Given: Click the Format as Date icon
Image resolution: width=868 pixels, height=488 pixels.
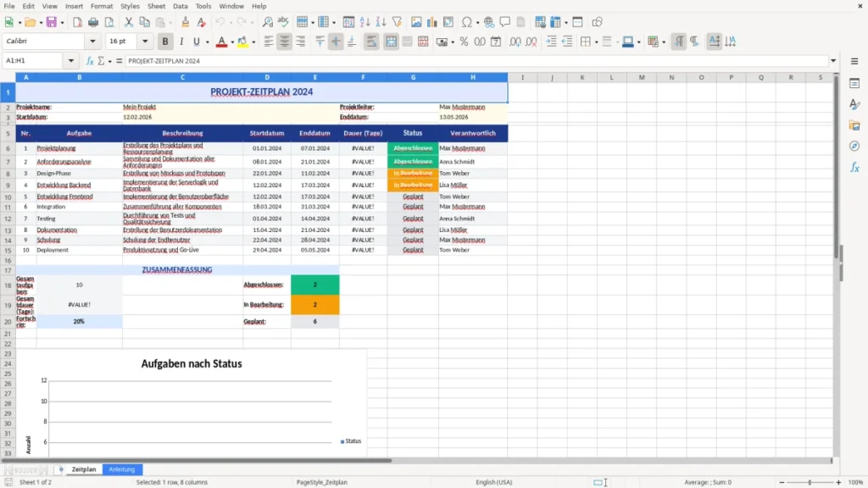Looking at the screenshot, I should (x=496, y=42).
